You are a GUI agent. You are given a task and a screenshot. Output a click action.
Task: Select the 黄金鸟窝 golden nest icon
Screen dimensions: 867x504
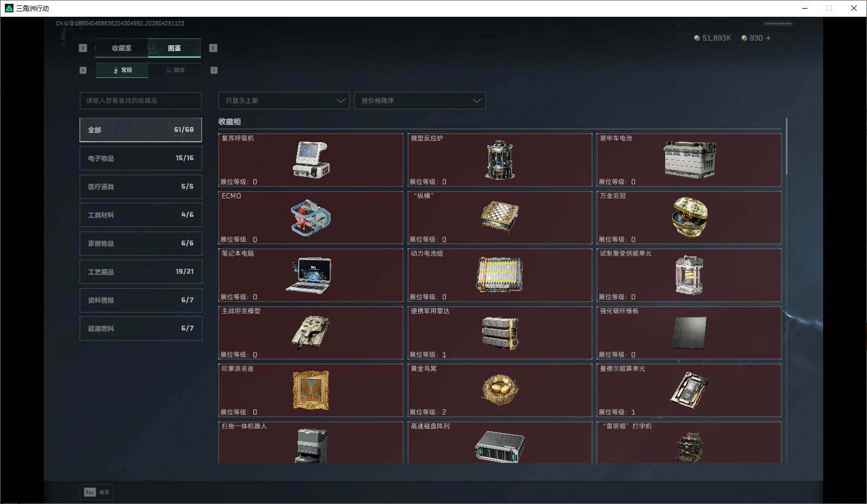coord(500,390)
